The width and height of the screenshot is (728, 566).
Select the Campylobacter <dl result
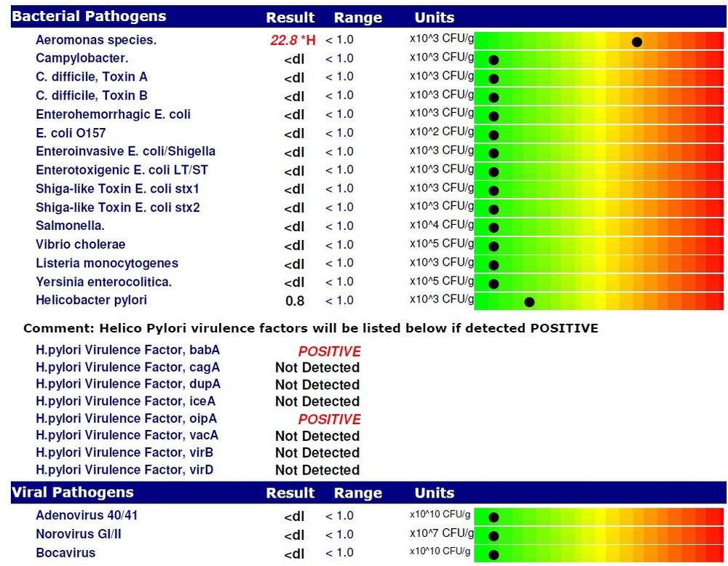[x=294, y=60]
